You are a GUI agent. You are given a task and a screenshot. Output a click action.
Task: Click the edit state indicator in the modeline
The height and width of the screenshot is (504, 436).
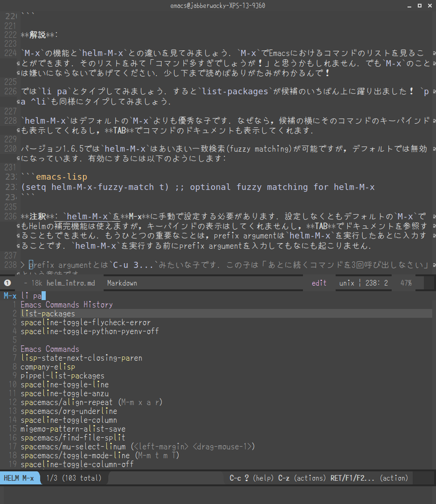pos(319,282)
